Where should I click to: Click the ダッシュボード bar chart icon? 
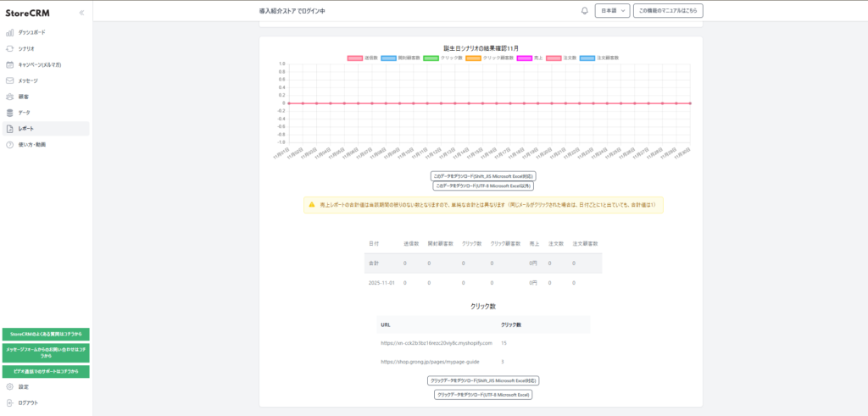click(x=10, y=32)
